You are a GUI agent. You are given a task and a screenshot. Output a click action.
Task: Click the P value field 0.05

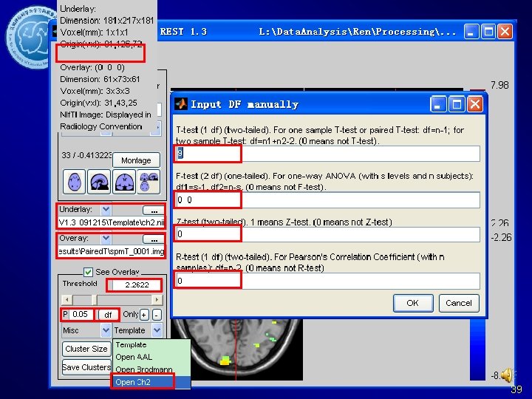click(x=81, y=315)
